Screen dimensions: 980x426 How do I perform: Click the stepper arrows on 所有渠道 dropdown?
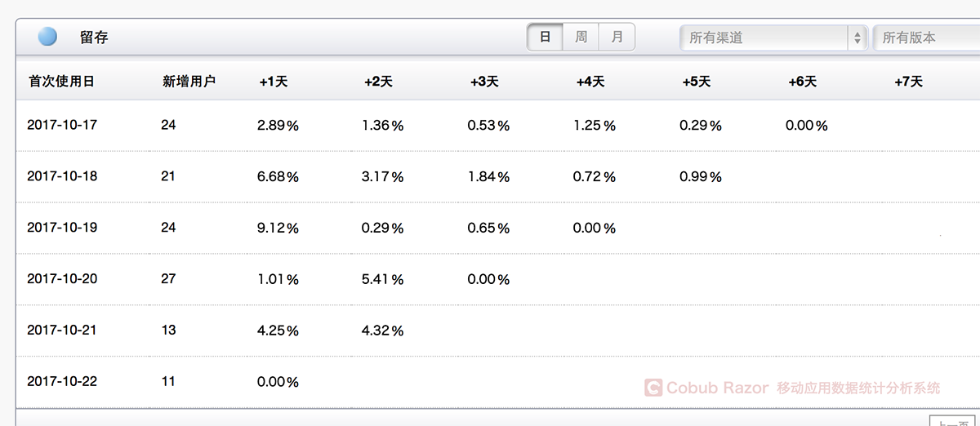tap(857, 38)
